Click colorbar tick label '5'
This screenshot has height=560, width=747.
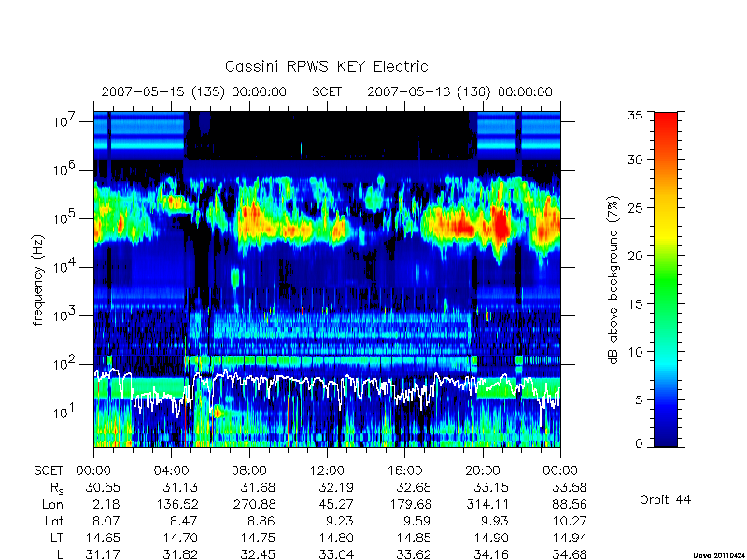639,399
